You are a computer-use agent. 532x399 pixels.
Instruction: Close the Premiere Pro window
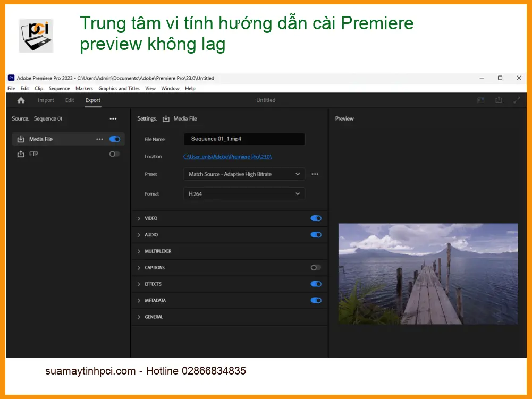pyautogui.click(x=519, y=78)
